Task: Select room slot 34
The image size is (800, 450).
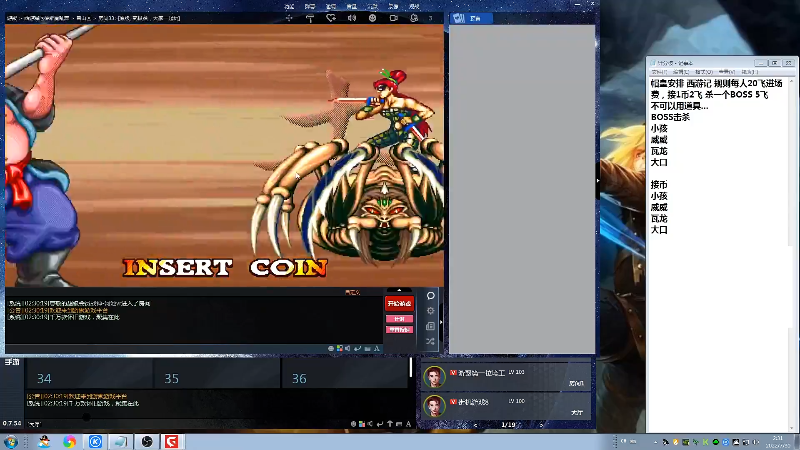Action: click(x=89, y=373)
